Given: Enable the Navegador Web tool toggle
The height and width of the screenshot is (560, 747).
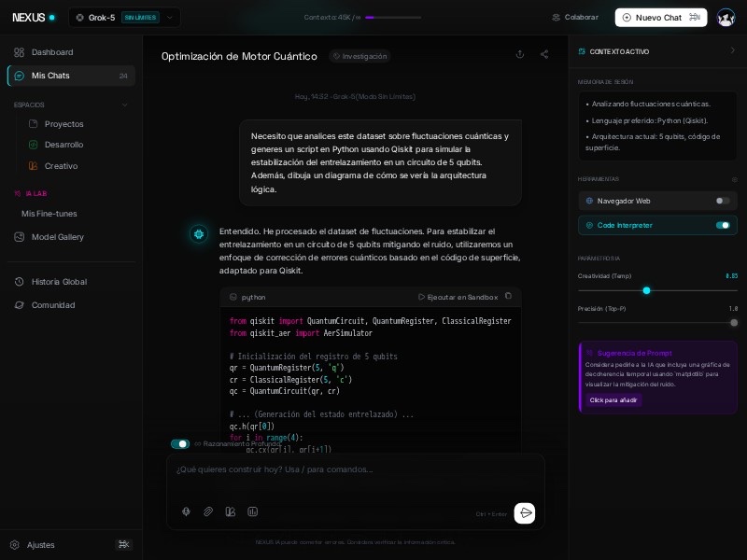Looking at the screenshot, I should point(722,201).
